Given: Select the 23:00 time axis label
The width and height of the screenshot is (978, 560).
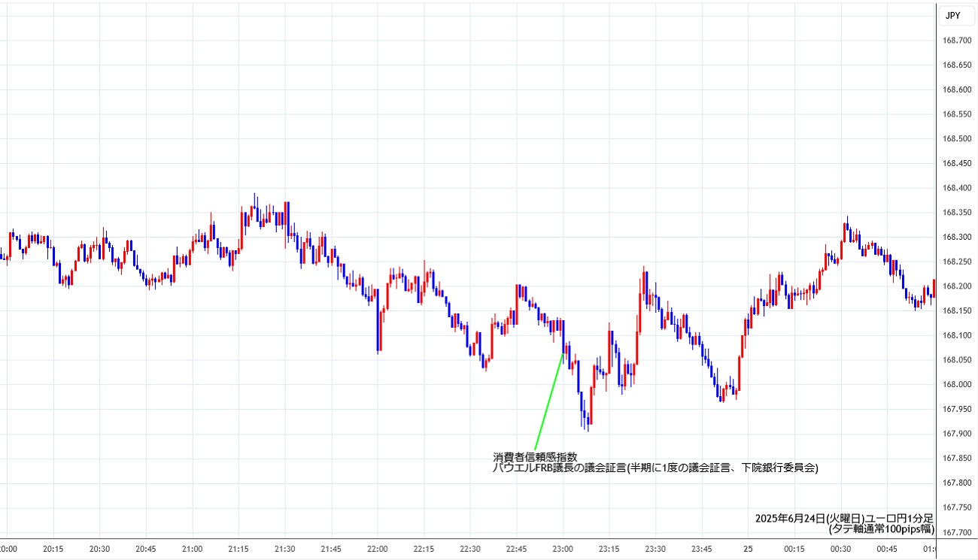Looking at the screenshot, I should tap(563, 549).
